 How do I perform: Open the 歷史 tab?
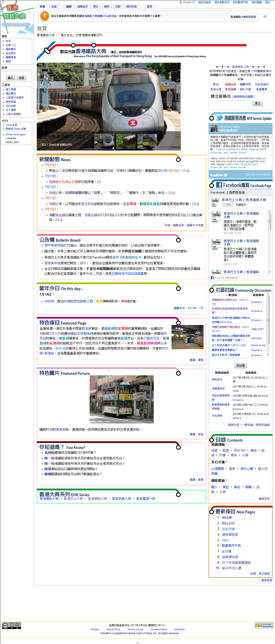click(96, 7)
